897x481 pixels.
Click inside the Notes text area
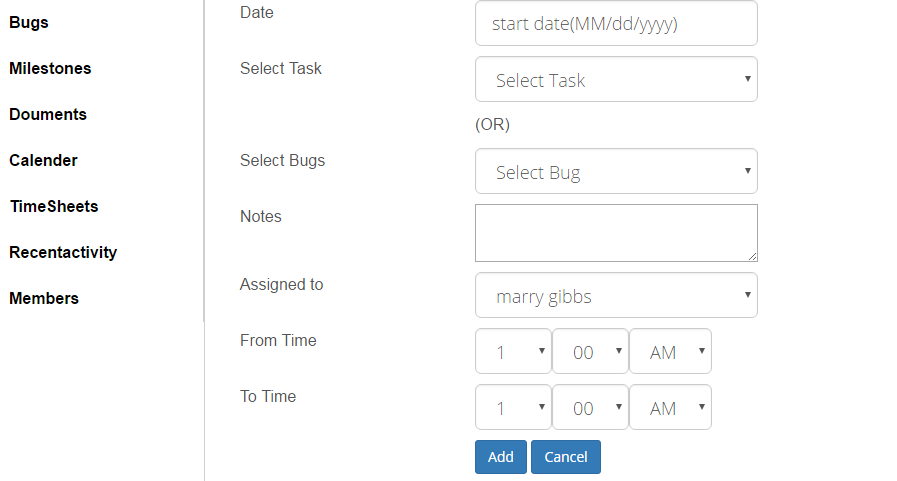(x=616, y=233)
